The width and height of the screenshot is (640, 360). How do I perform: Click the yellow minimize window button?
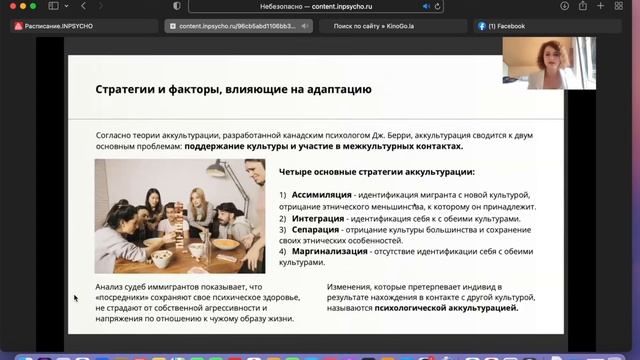coord(23,6)
